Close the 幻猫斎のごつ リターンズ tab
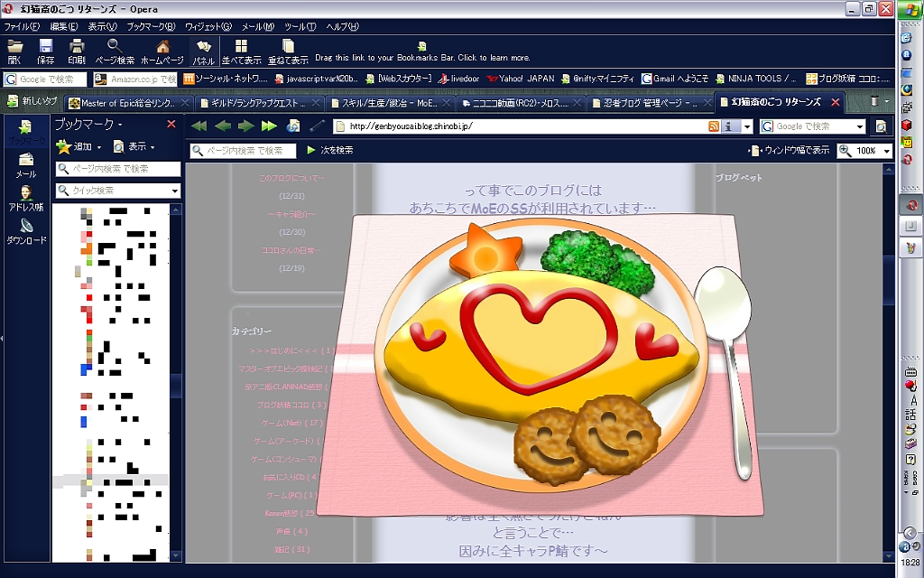Viewport: 924px width, 578px height. tap(835, 102)
